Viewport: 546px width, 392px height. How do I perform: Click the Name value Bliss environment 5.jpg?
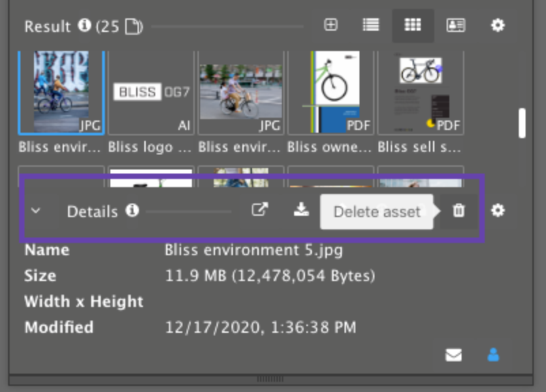pyautogui.click(x=253, y=250)
